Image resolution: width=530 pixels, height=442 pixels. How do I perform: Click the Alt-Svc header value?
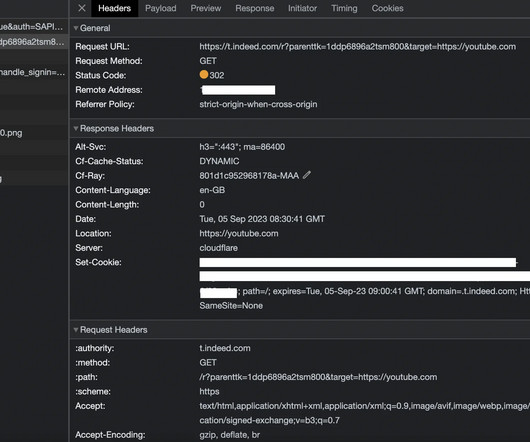coord(242,147)
